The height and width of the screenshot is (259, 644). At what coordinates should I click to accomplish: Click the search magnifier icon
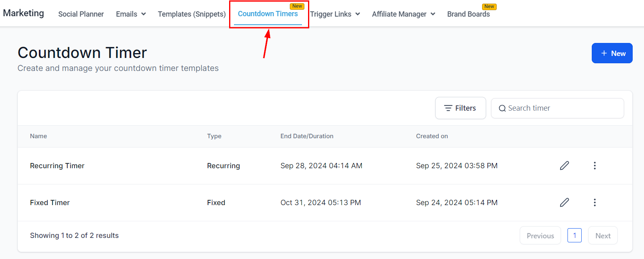tap(502, 108)
